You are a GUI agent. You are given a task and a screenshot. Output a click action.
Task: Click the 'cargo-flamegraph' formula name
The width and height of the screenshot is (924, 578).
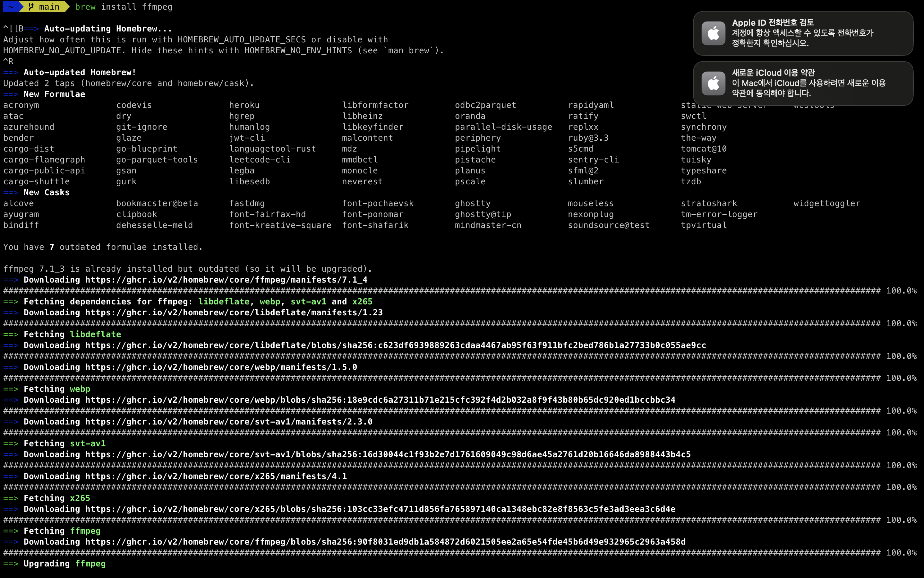coord(44,160)
